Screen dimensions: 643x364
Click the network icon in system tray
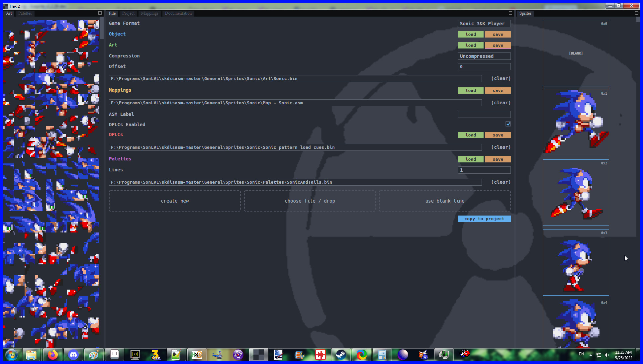[x=599, y=355]
